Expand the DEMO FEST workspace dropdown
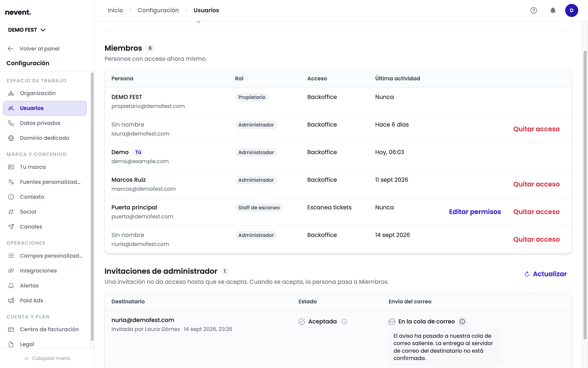 [x=27, y=30]
